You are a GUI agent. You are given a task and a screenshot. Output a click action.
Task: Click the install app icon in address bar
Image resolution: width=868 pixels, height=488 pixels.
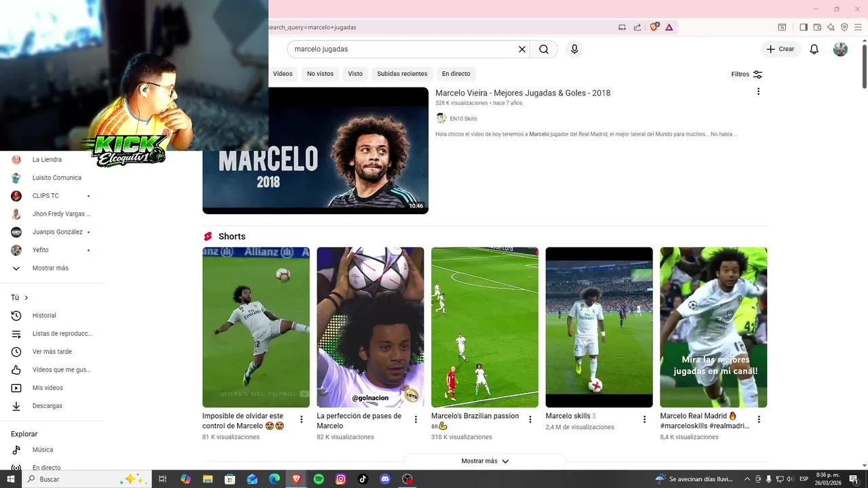click(622, 27)
